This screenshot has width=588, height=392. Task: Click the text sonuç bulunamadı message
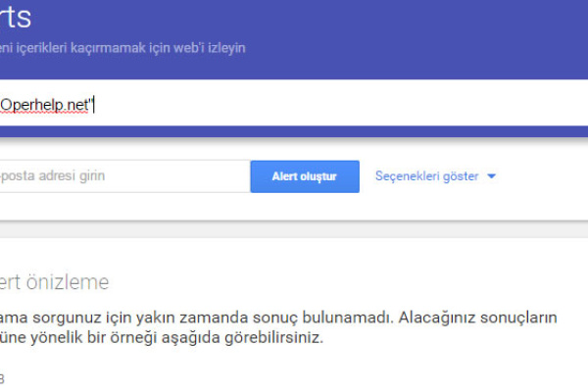[x=278, y=318]
